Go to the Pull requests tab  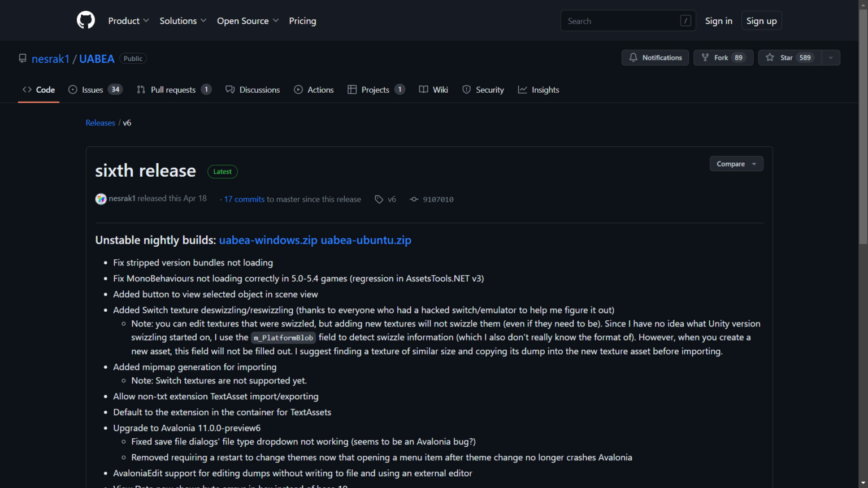[x=174, y=90]
